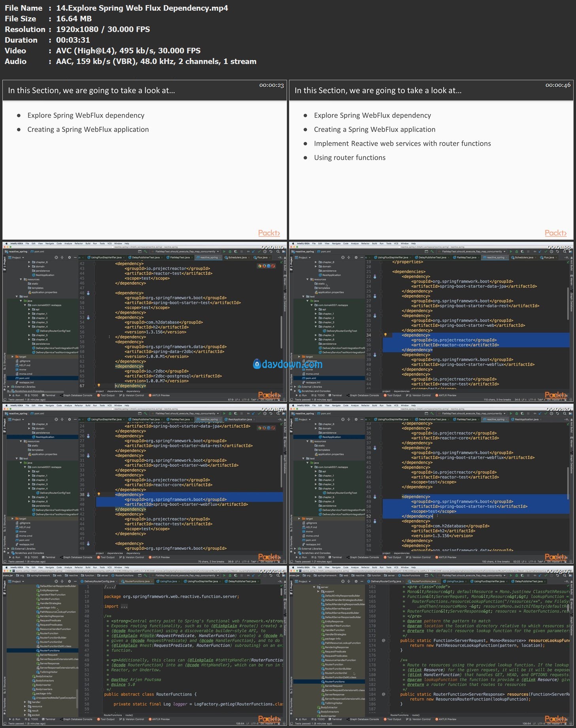Screen dimensions: 576x728
Task: Click the Tool Output button in the 00:01:10 frame
Action: tap(106, 395)
